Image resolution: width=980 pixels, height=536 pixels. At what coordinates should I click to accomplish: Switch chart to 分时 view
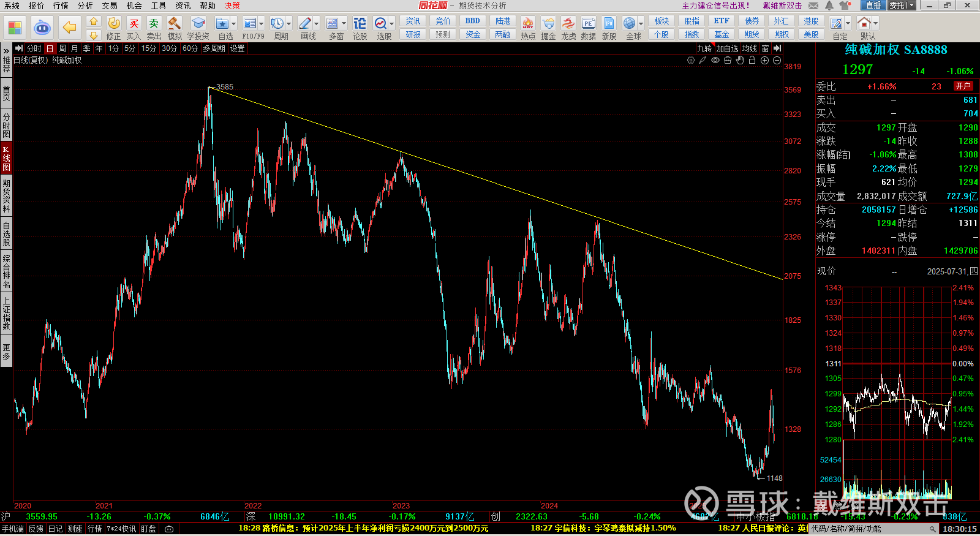(x=34, y=48)
